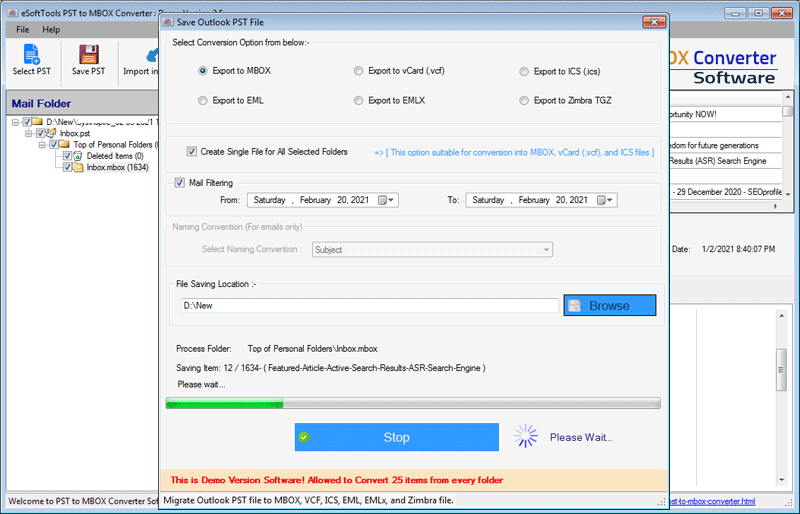
Task: Click the D:\New root folder icon
Action: 38,122
